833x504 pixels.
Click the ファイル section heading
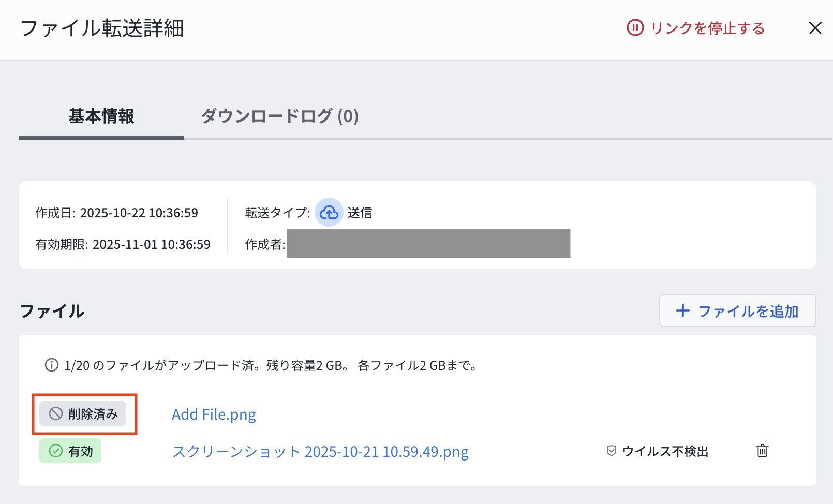[52, 311]
